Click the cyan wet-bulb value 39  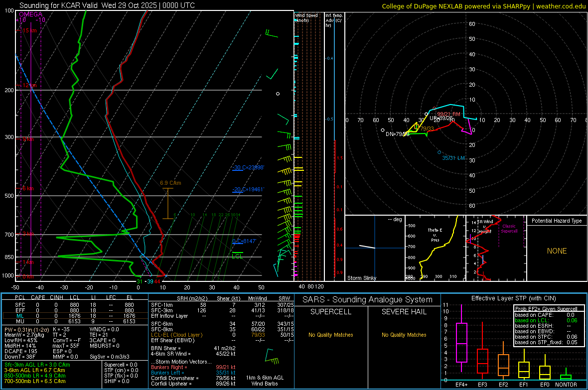coord(150,281)
